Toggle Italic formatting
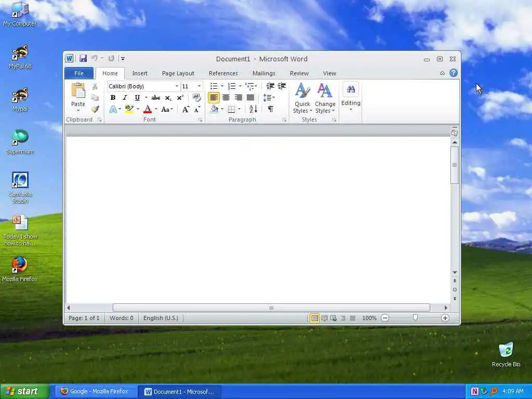The width and height of the screenshot is (532, 399). coord(125,98)
